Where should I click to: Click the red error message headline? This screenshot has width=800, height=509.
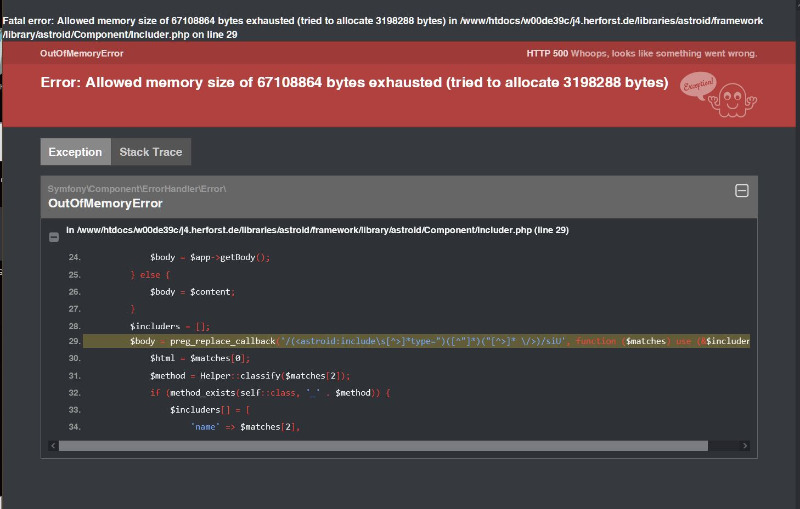(x=354, y=83)
